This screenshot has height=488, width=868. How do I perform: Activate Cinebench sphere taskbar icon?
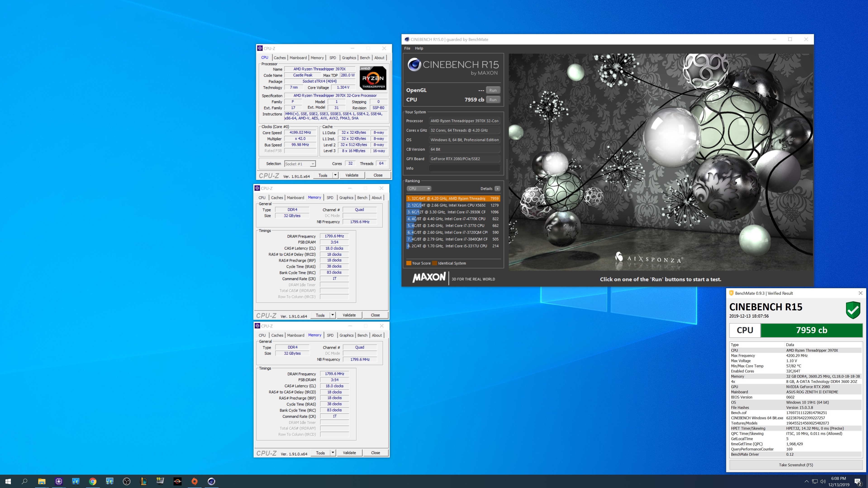(211, 481)
